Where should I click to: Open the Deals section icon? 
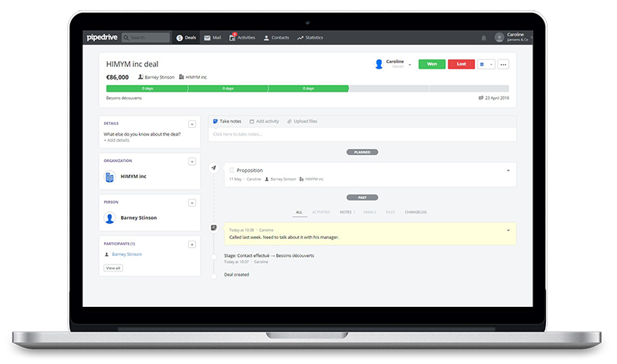179,38
